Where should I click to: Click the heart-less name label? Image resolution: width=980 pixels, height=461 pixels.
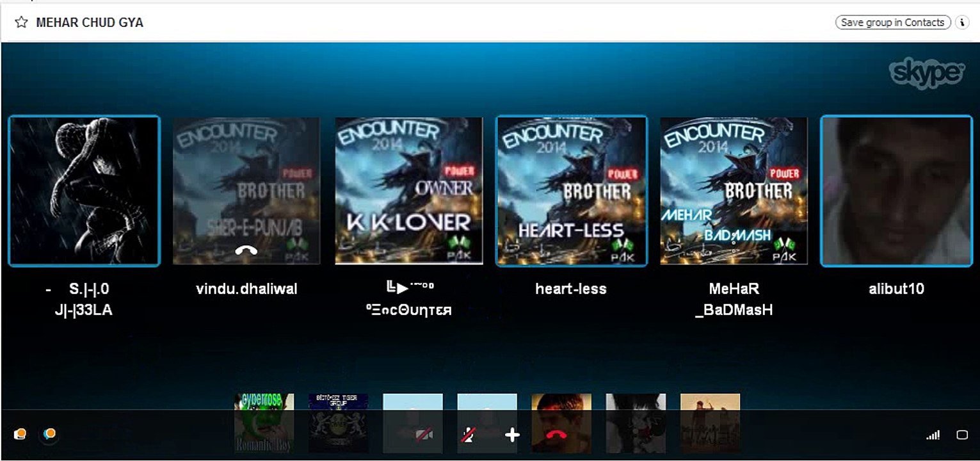coord(571,289)
